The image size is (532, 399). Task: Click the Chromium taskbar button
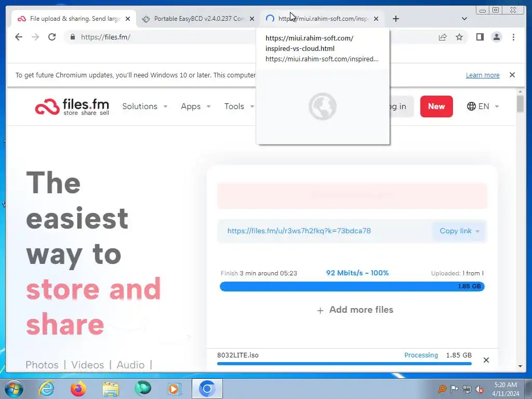pyautogui.click(x=207, y=389)
